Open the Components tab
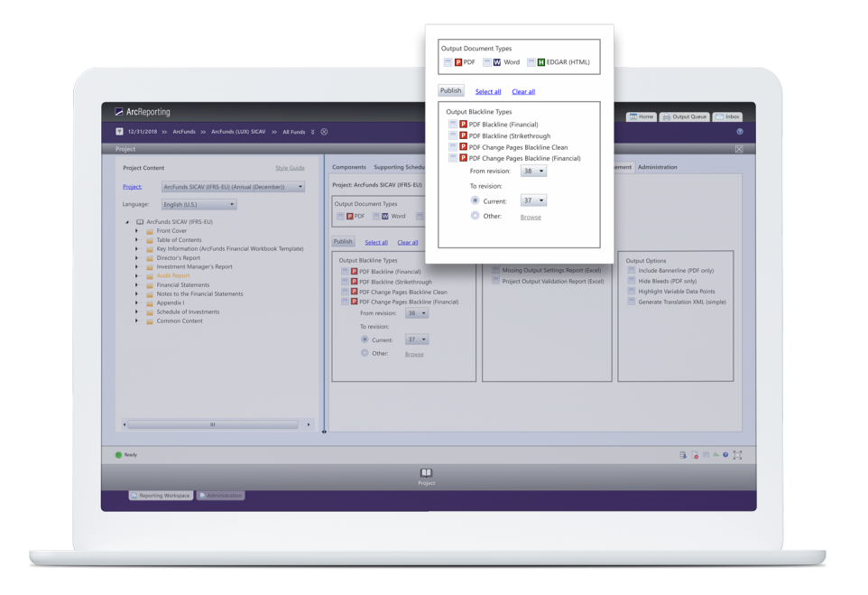 coord(349,167)
